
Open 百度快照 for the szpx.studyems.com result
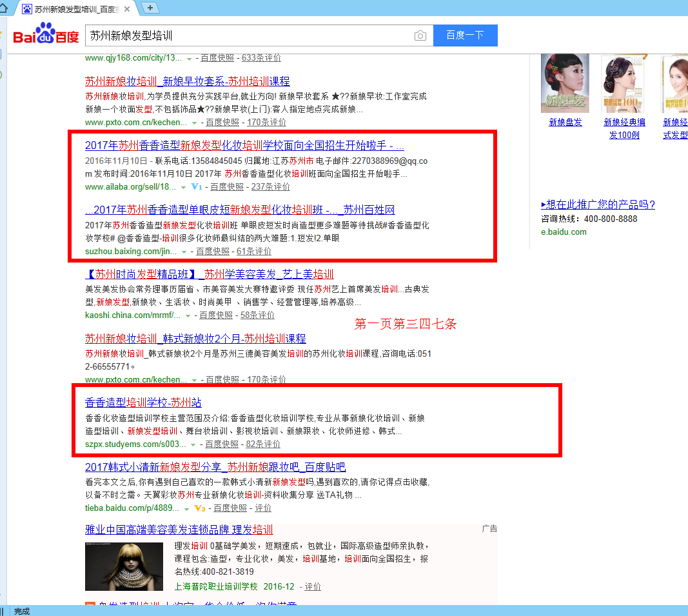point(222,444)
